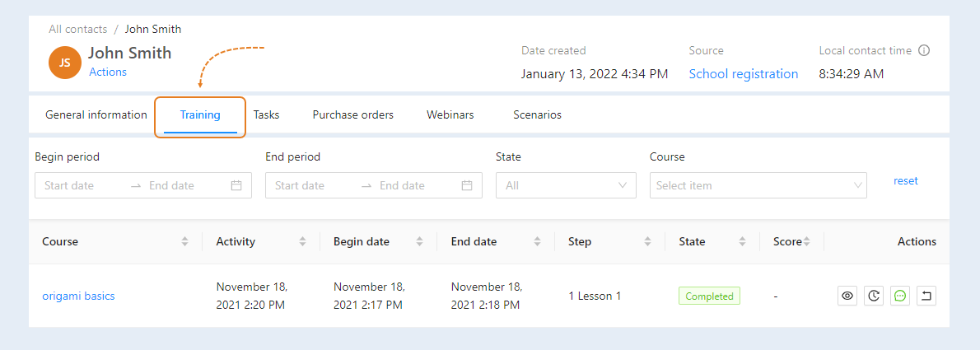Sort table by Activity column arrows

tap(302, 241)
